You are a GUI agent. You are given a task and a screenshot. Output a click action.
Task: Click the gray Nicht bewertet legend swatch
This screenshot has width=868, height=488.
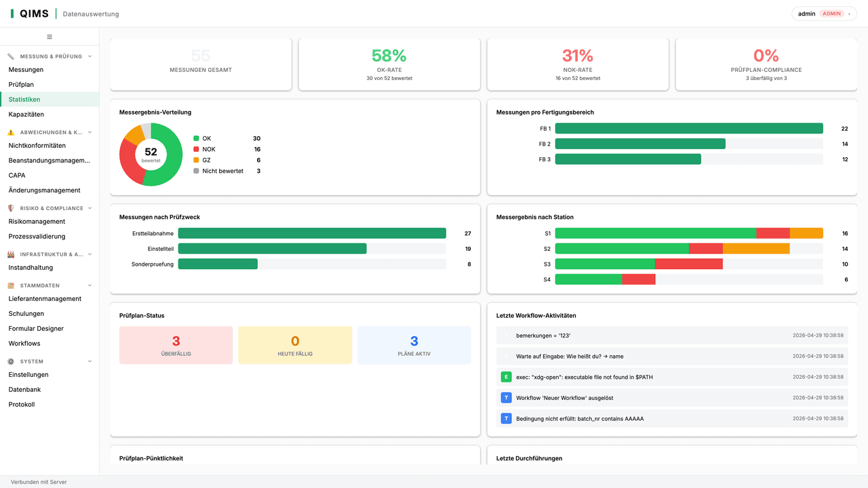coord(197,171)
